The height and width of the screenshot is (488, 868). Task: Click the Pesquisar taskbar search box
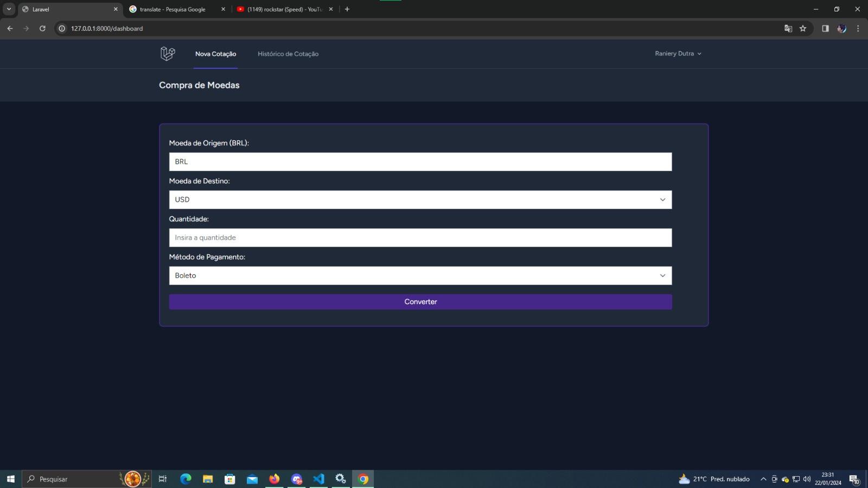coord(87,479)
